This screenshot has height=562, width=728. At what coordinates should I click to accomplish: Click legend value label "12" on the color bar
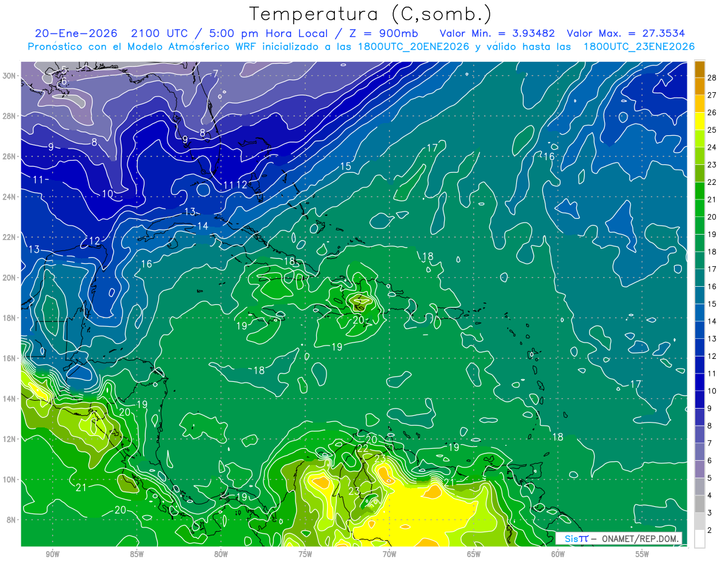713,356
